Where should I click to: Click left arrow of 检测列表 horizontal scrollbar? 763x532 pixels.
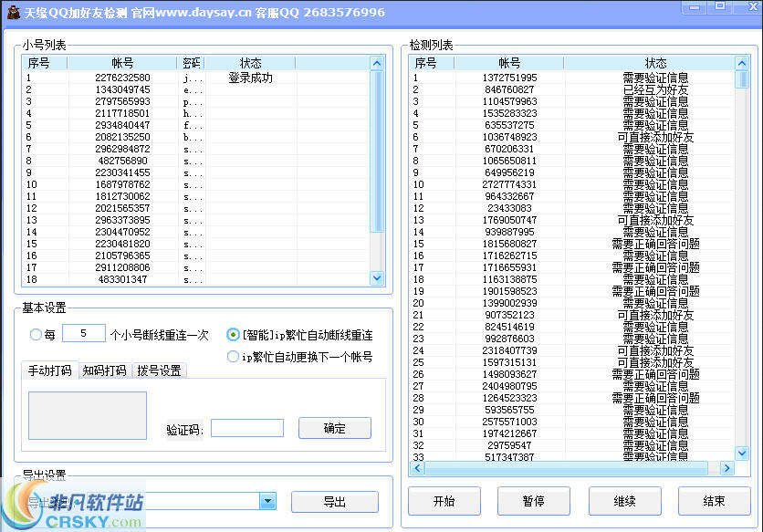pos(417,468)
